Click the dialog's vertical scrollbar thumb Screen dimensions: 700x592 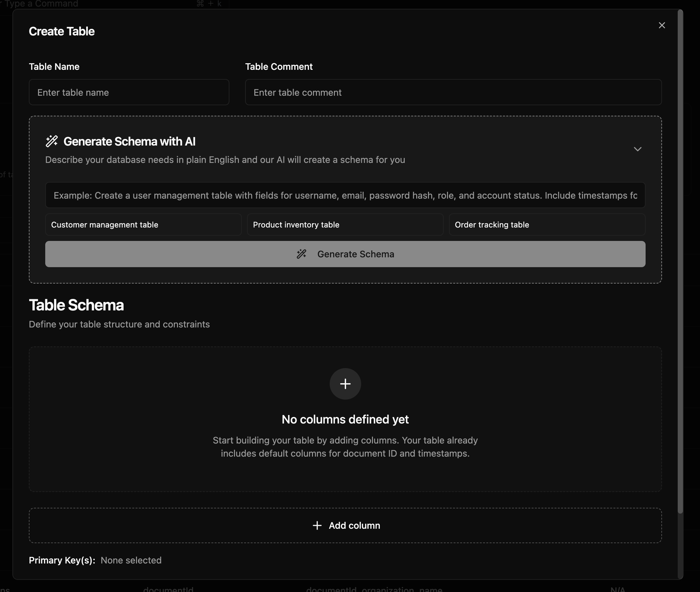pos(680,262)
